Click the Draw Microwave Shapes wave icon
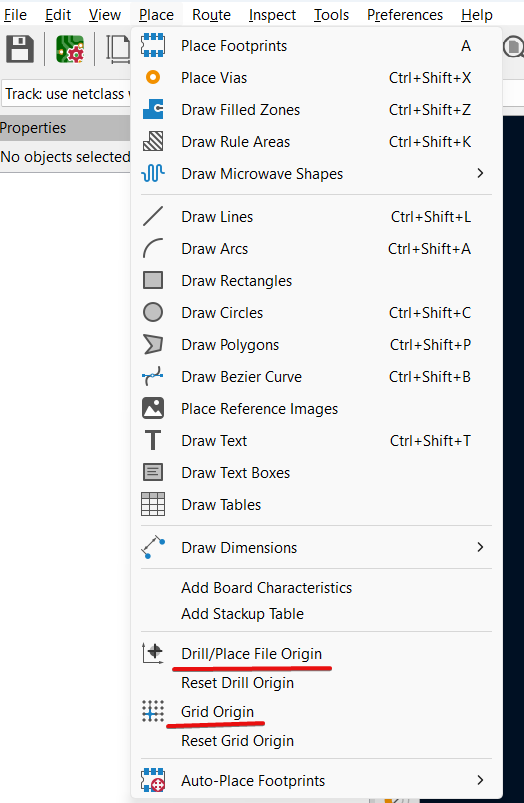Viewport: 524px width, 803px height. pyautogui.click(x=153, y=174)
